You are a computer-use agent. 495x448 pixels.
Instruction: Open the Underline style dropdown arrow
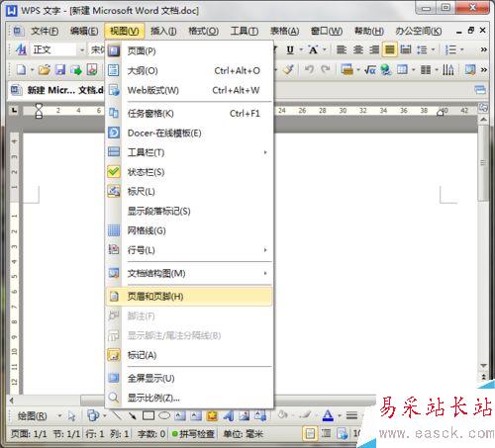tap(301, 50)
